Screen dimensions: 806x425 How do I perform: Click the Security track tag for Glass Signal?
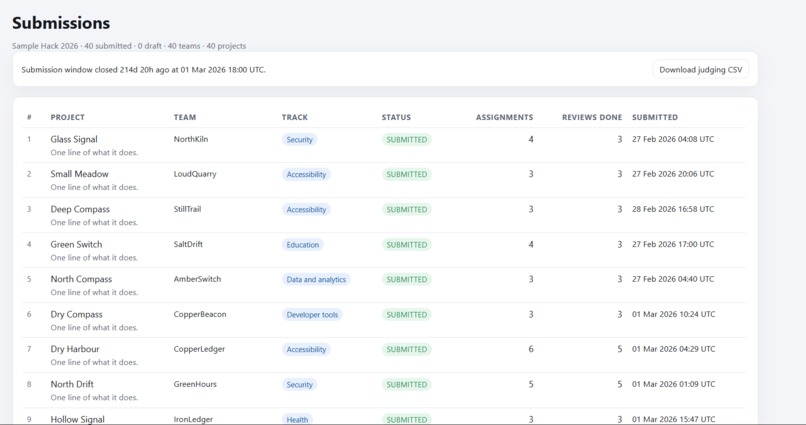[299, 140]
